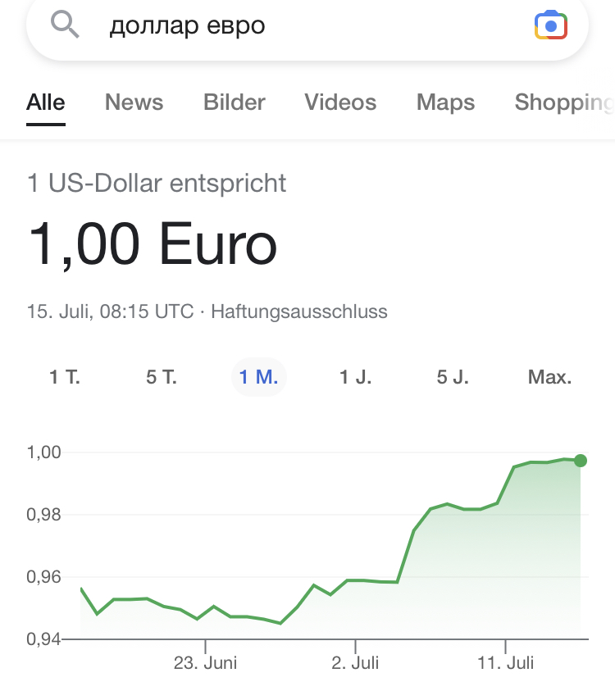Select the 1 M. chart range
The width and height of the screenshot is (615, 700).
click(x=258, y=377)
